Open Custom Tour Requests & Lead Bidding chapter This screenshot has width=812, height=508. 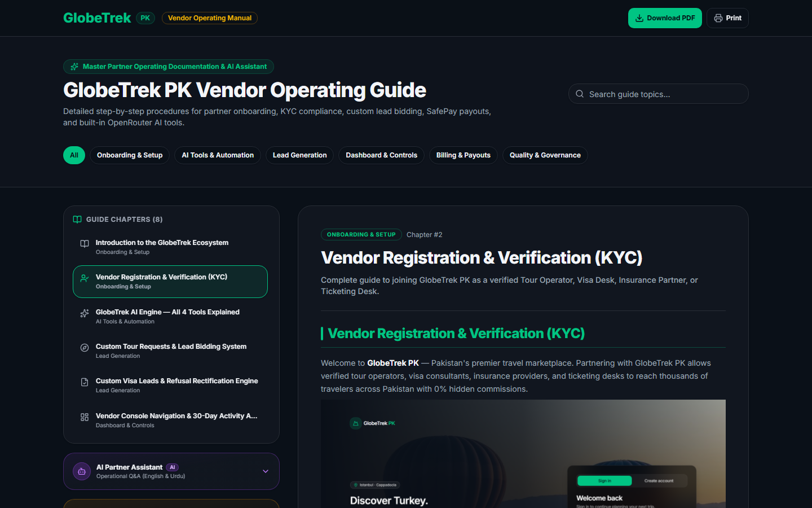pyautogui.click(x=170, y=351)
